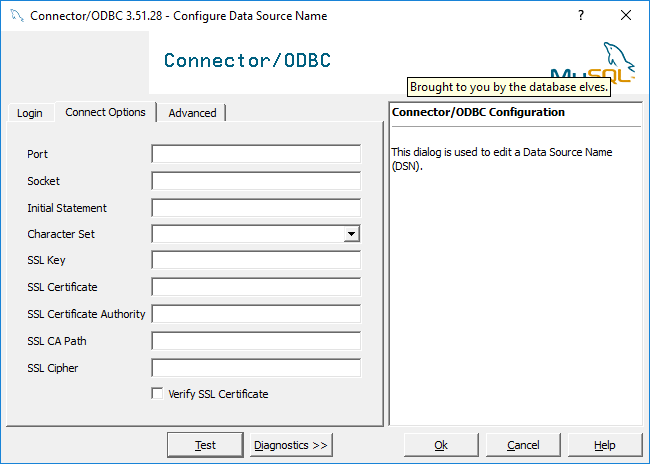Expand the Diagnostics >> section

click(x=291, y=445)
